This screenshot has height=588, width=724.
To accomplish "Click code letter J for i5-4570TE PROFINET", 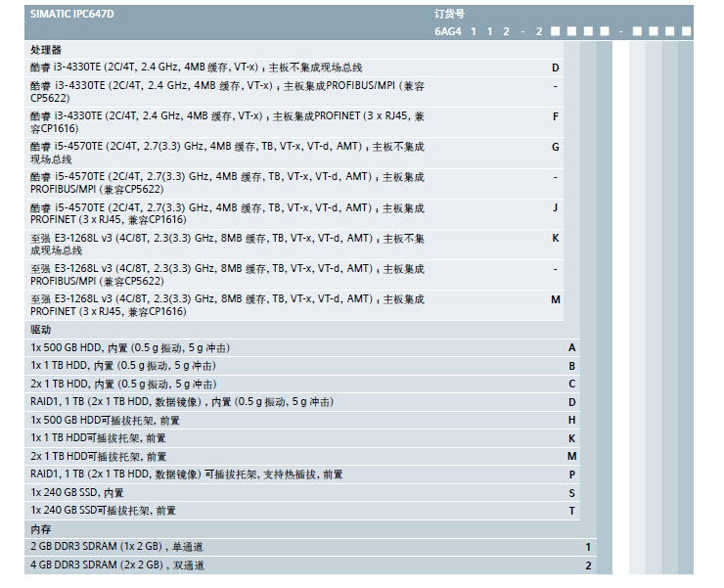I will click(x=555, y=207).
